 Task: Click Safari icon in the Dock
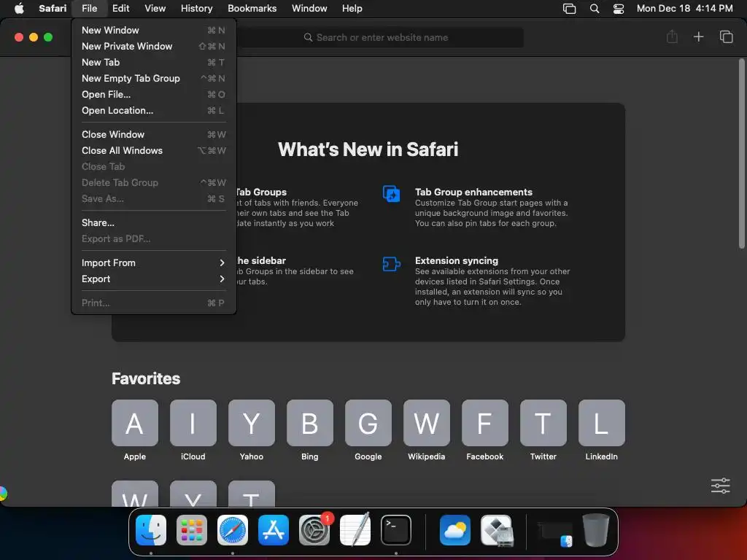pos(233,530)
